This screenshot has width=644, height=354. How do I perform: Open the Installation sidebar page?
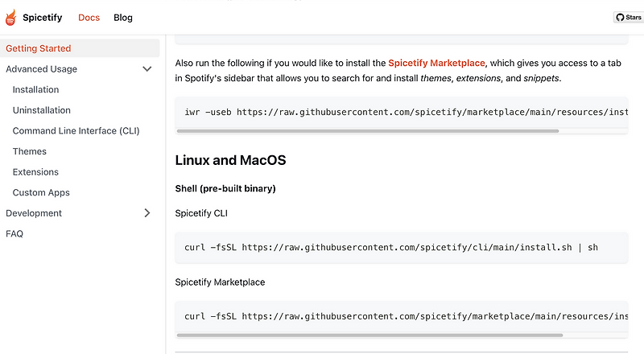pyautogui.click(x=35, y=89)
